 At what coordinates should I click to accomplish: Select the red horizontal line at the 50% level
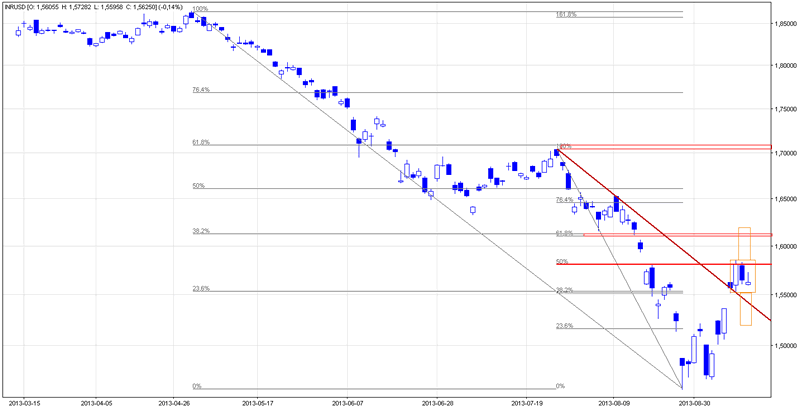click(663, 264)
